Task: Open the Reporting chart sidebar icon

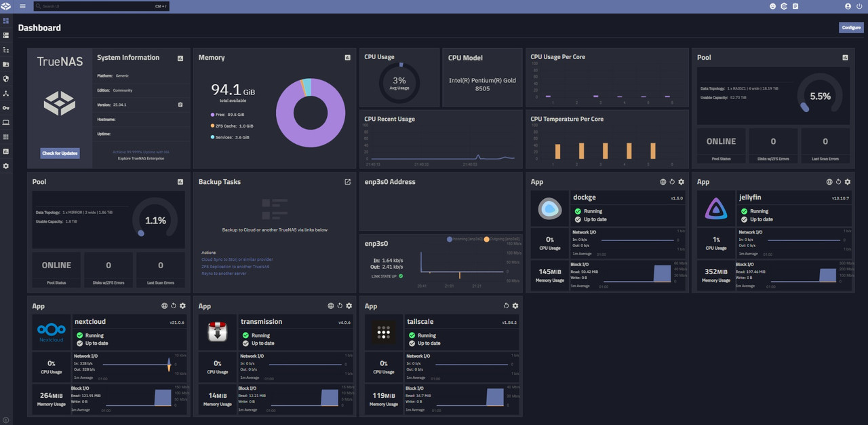Action: coord(6,151)
